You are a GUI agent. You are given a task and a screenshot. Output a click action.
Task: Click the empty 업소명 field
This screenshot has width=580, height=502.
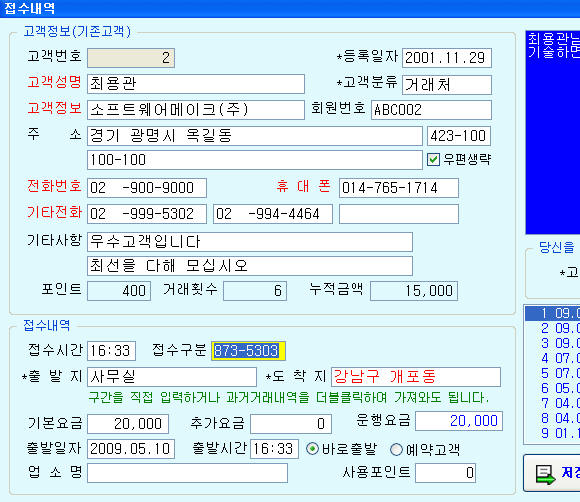coord(187,473)
